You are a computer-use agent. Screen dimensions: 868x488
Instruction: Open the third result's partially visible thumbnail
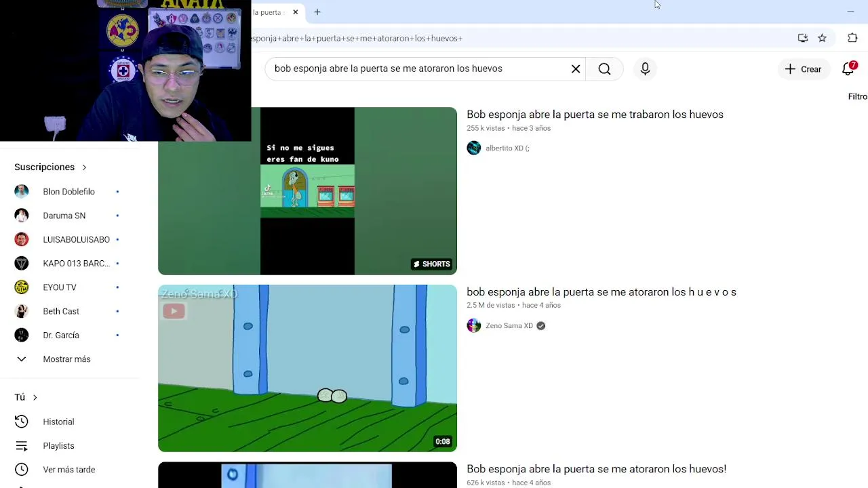pyautogui.click(x=307, y=475)
